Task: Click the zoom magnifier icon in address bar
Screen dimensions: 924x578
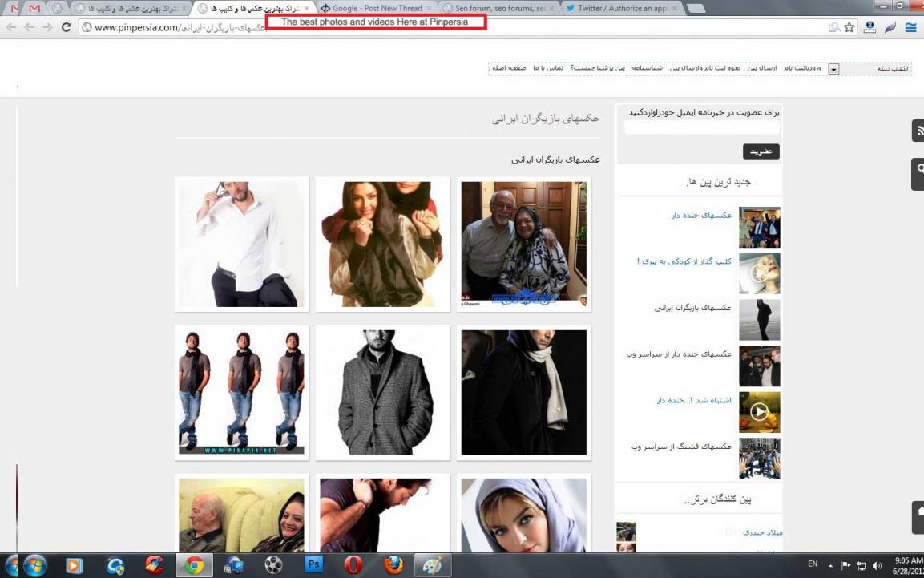Action: point(833,27)
